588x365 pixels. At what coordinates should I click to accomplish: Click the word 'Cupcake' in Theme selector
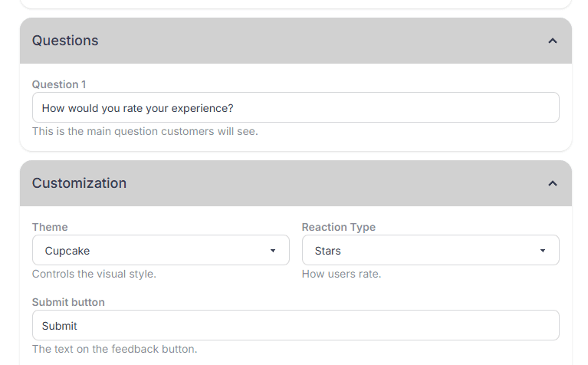[67, 251]
